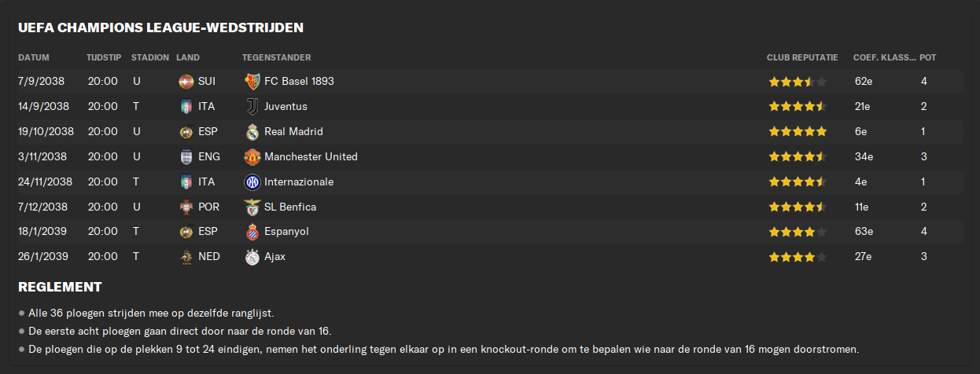
Task: Click the Manchester United badge
Action: (252, 156)
